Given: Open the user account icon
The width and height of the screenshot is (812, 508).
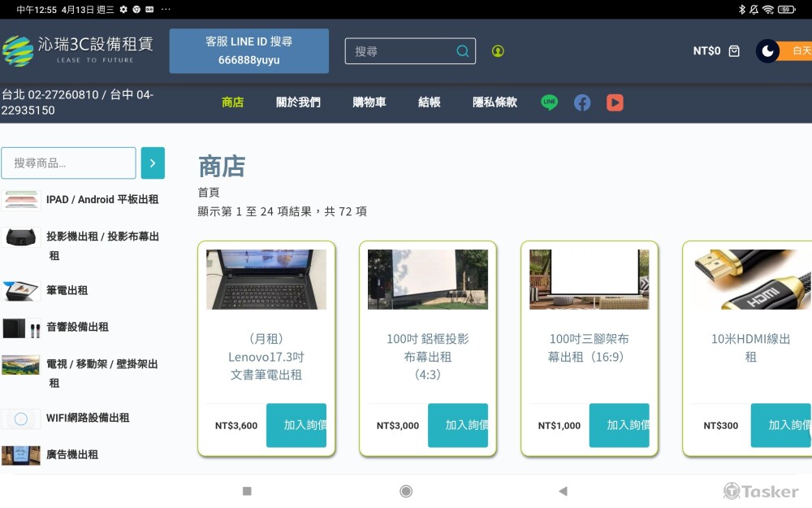Looking at the screenshot, I should coord(498,51).
